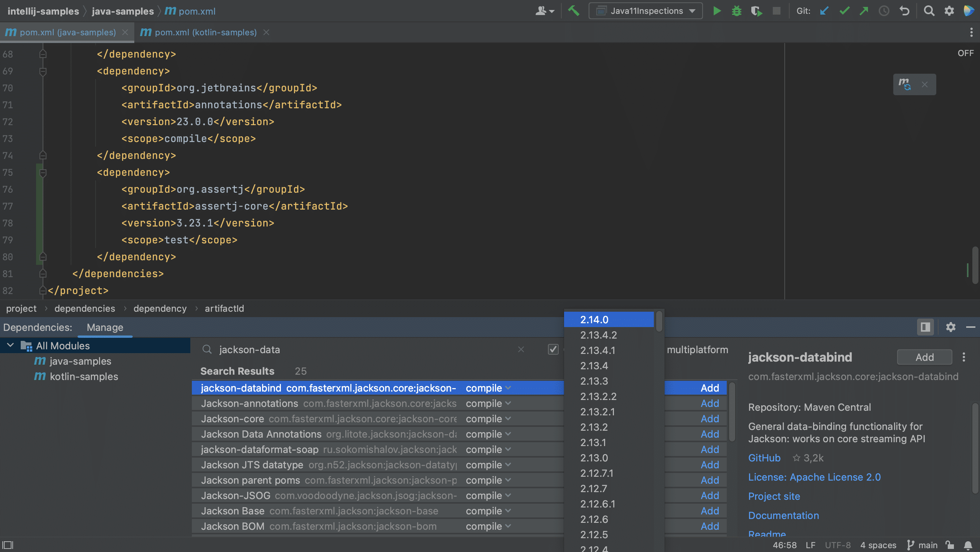Commit changes with Git checkmark icon
Viewport: 980px width, 552px height.
pyautogui.click(x=844, y=11)
